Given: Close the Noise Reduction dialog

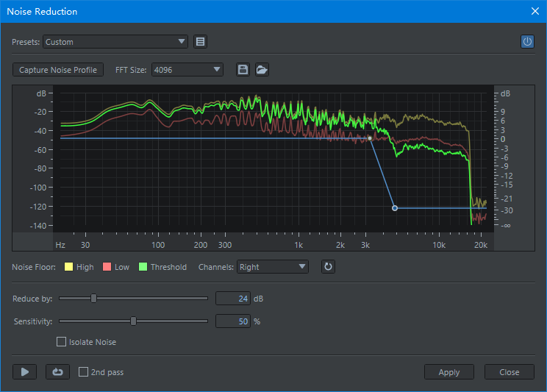Looking at the screenshot, I should click(x=535, y=11).
